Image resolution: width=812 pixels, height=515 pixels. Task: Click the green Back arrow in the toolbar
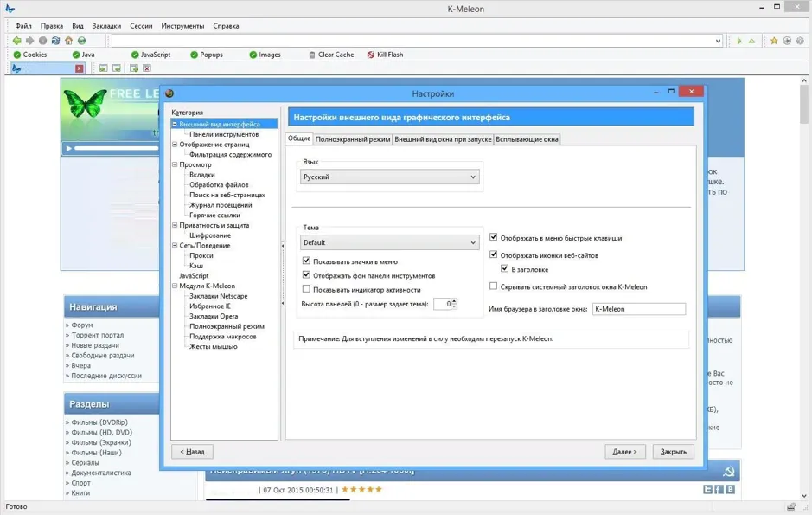[17, 41]
